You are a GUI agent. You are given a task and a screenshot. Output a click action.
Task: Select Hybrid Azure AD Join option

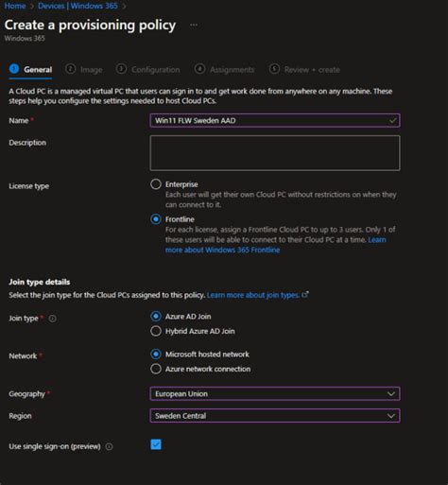click(x=156, y=331)
